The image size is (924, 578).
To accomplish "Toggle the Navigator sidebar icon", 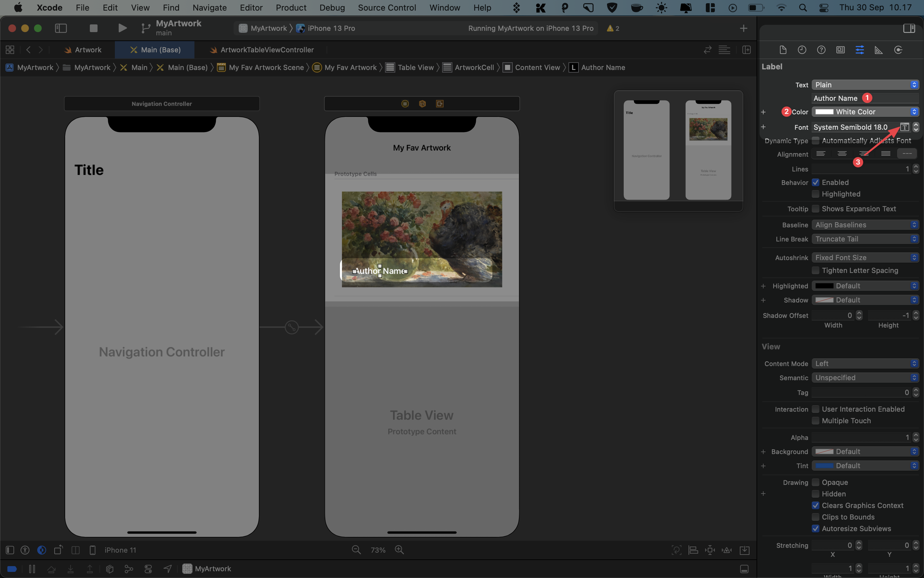I will click(x=61, y=28).
